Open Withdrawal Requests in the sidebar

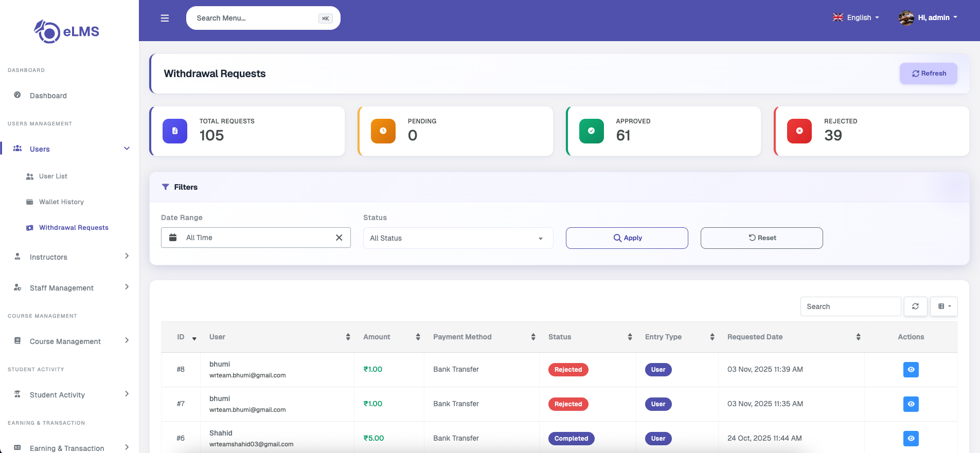[74, 228]
